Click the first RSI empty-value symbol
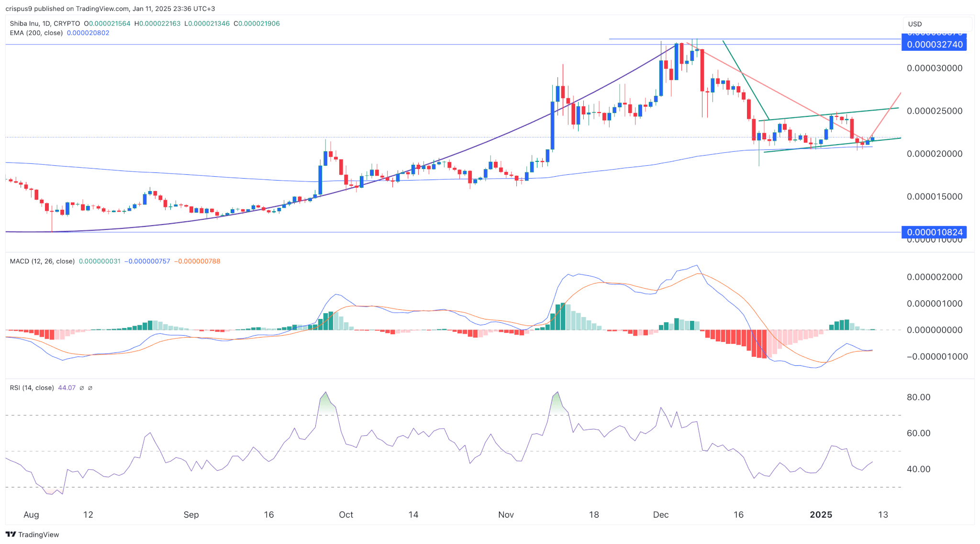980x544 pixels. pos(82,388)
